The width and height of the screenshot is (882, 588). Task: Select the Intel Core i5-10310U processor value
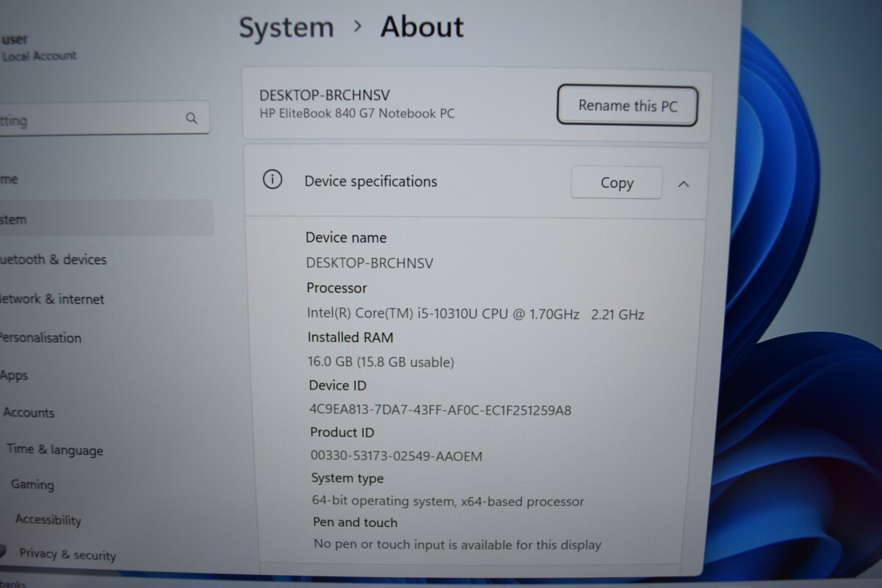coord(476,315)
